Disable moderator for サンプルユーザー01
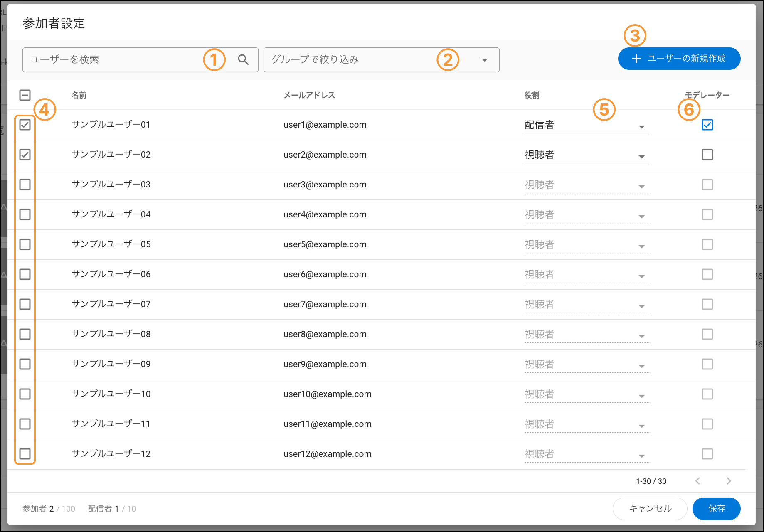Screen dimensions: 764x532 pos(707,125)
